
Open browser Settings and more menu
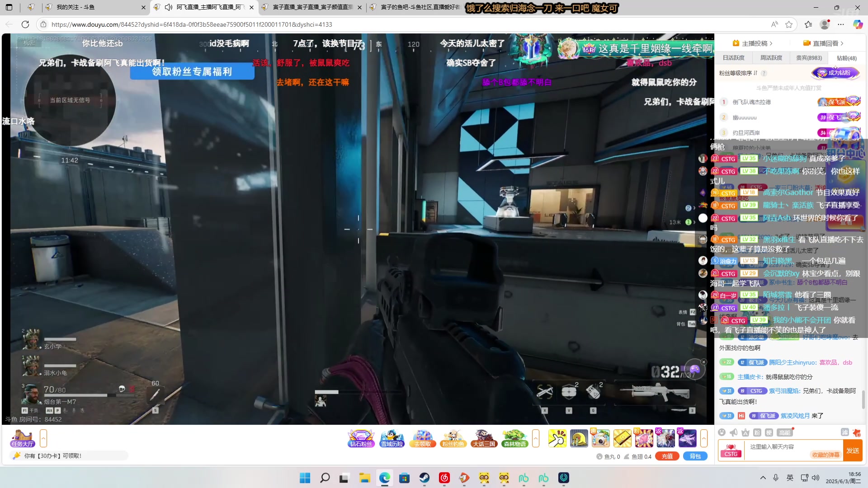[x=841, y=24]
